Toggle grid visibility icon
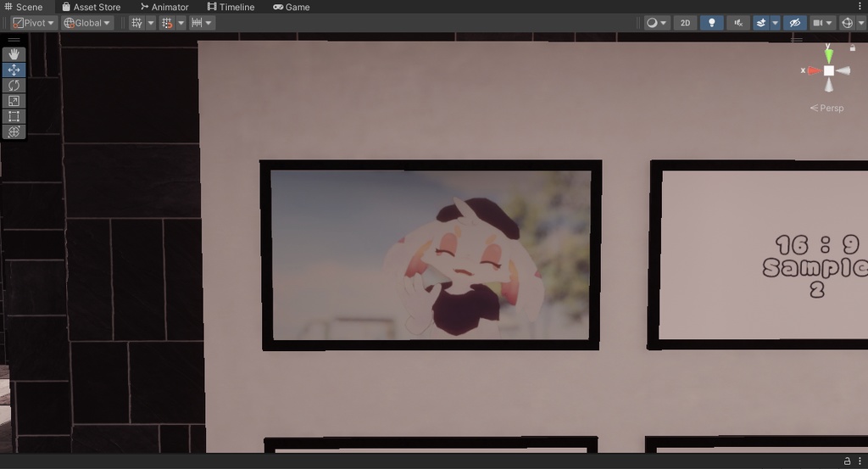Image resolution: width=868 pixels, height=469 pixels. coord(136,23)
